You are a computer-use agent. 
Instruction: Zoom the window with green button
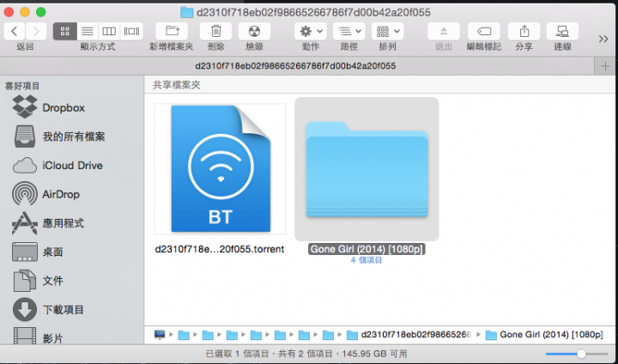(40, 12)
